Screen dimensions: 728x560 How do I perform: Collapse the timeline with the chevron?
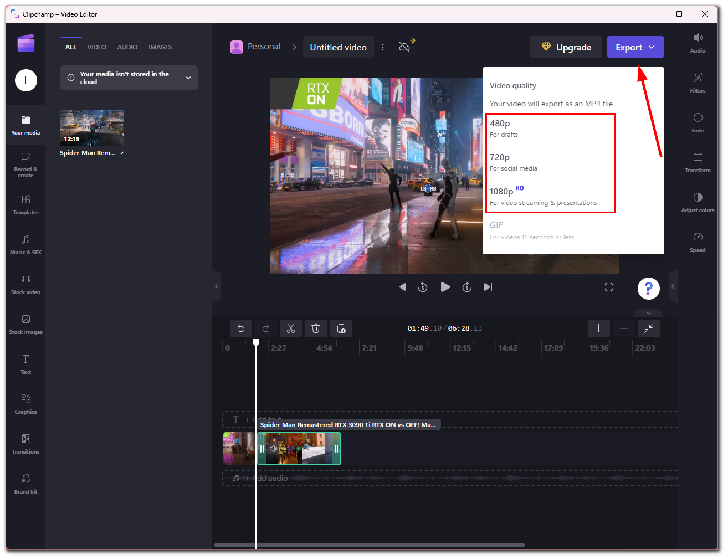tap(648, 313)
